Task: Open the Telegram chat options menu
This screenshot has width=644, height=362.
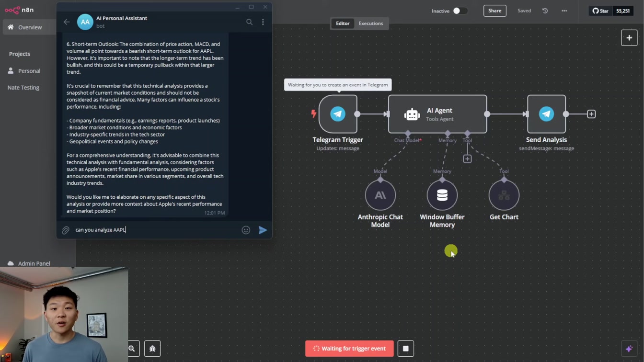Action: click(263, 22)
